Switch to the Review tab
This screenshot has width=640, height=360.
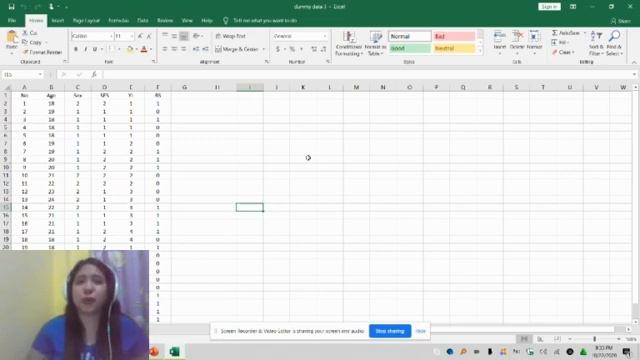point(165,20)
